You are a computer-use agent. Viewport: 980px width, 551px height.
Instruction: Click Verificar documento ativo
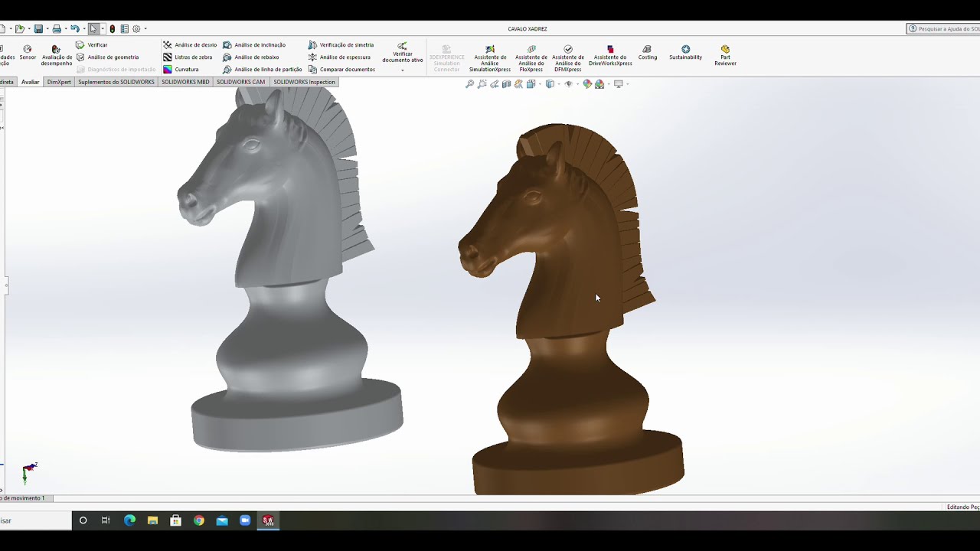pyautogui.click(x=403, y=53)
